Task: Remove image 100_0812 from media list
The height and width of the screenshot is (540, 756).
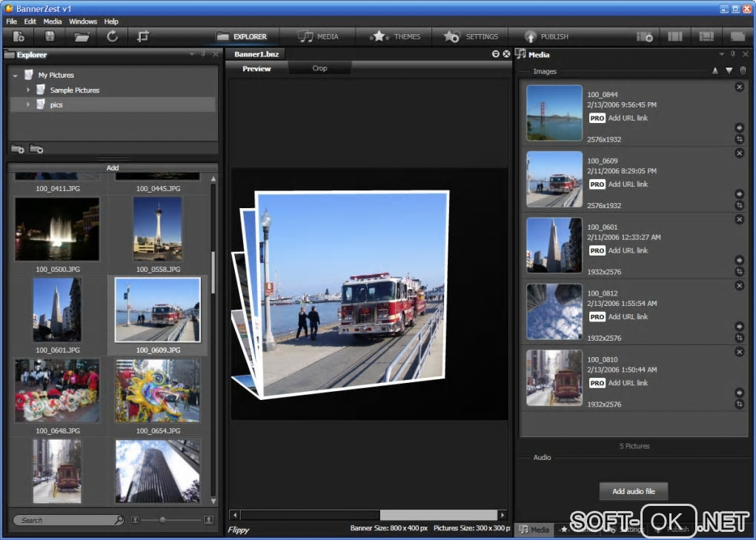Action: [x=739, y=286]
